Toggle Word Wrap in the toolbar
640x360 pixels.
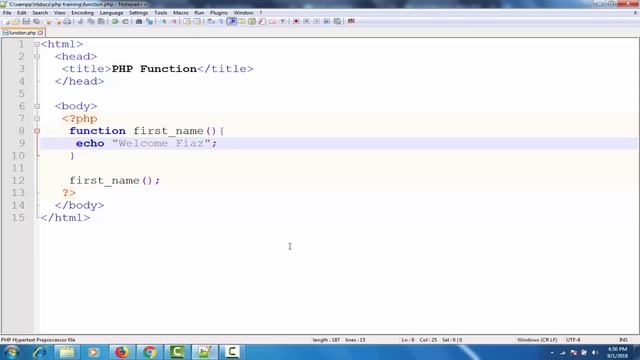210,21
